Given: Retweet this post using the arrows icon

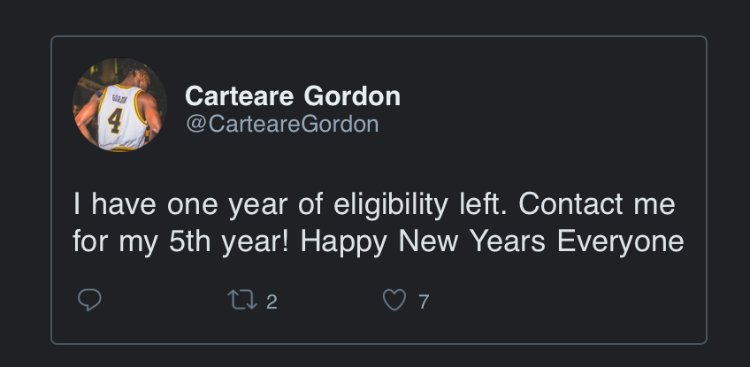Looking at the screenshot, I should pos(243,301).
